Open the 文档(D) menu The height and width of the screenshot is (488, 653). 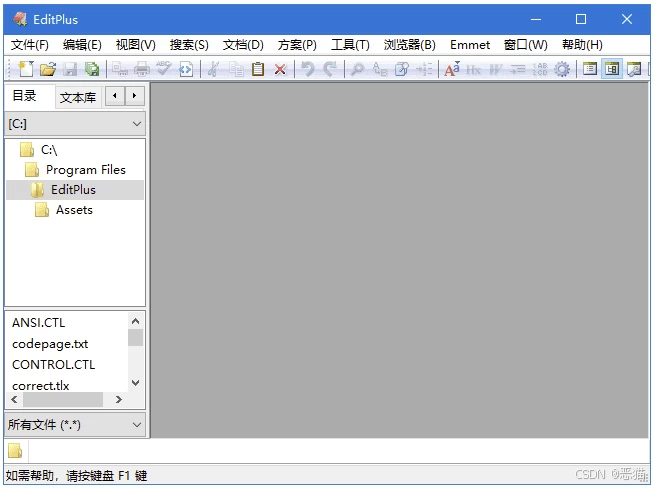point(243,45)
